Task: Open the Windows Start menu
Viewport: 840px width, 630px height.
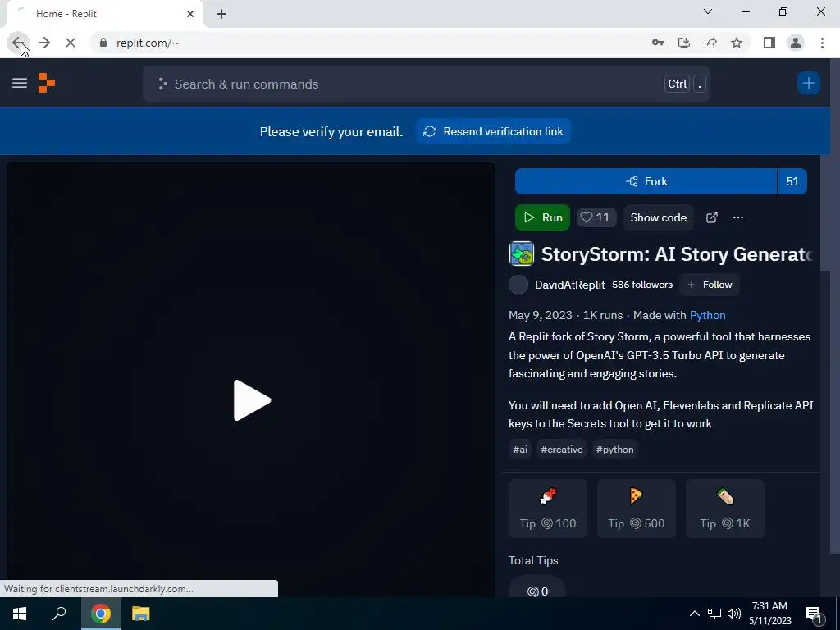Action: tap(20, 614)
